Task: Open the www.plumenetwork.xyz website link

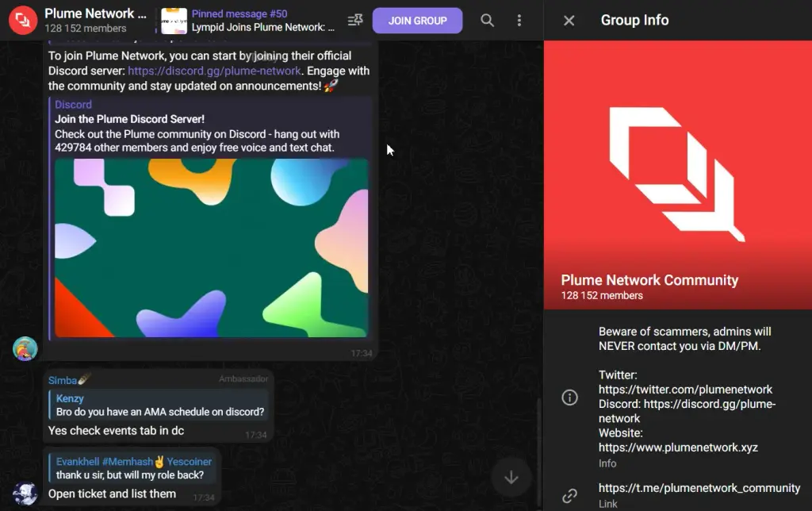Action: tap(678, 448)
